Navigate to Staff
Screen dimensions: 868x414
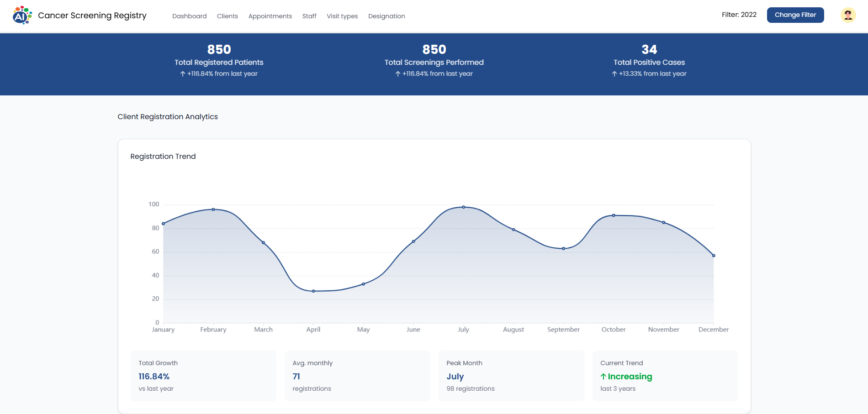[309, 16]
